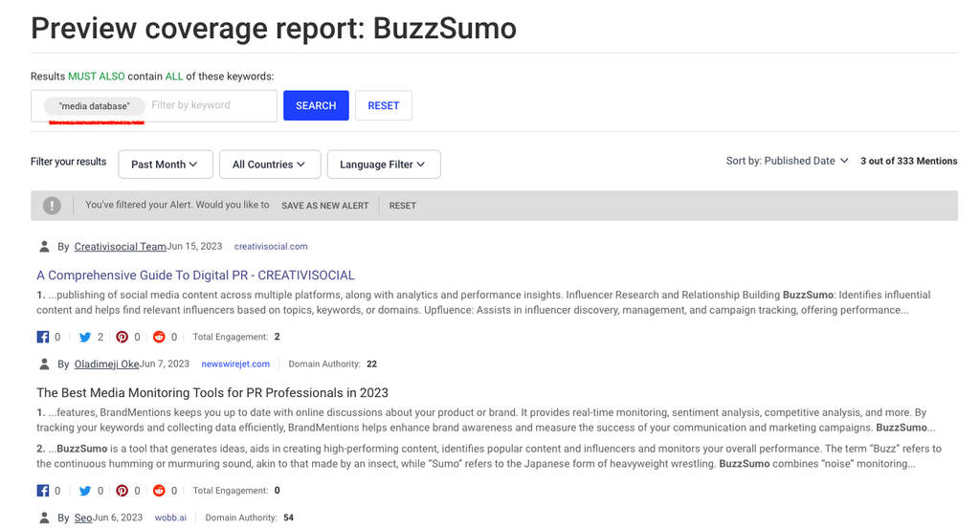Change the Sort by Published Date option
This screenshot has height=529, width=980.
787,161
